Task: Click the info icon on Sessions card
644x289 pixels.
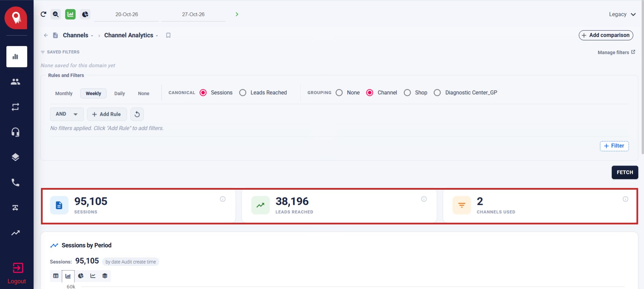Action: [222, 199]
